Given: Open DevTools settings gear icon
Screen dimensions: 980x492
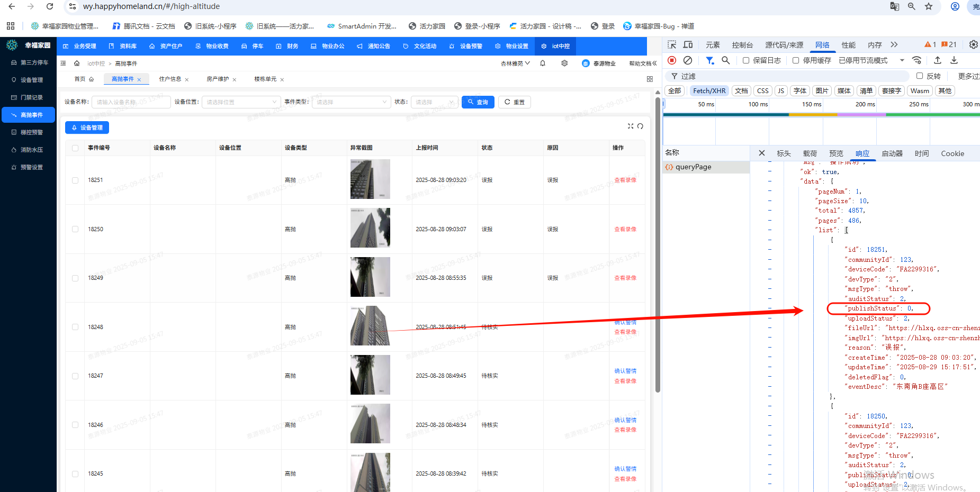Looking at the screenshot, I should coord(973,45).
